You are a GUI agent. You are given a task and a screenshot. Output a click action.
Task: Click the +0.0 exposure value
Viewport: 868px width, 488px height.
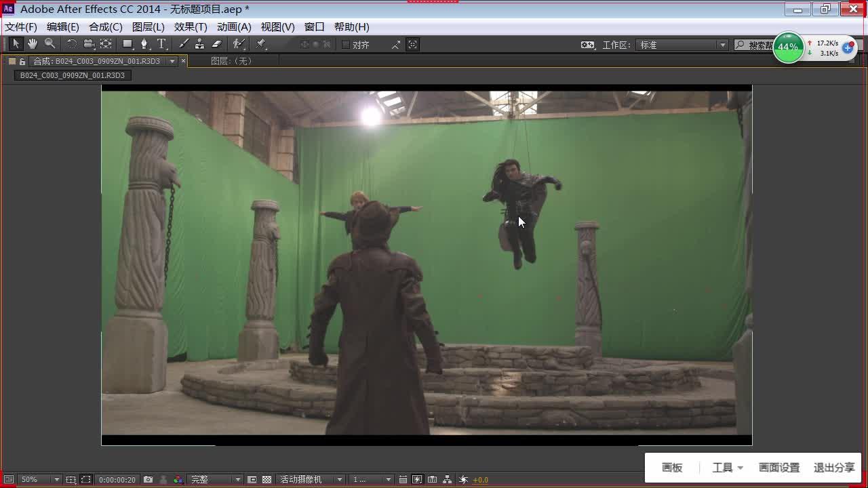(480, 480)
